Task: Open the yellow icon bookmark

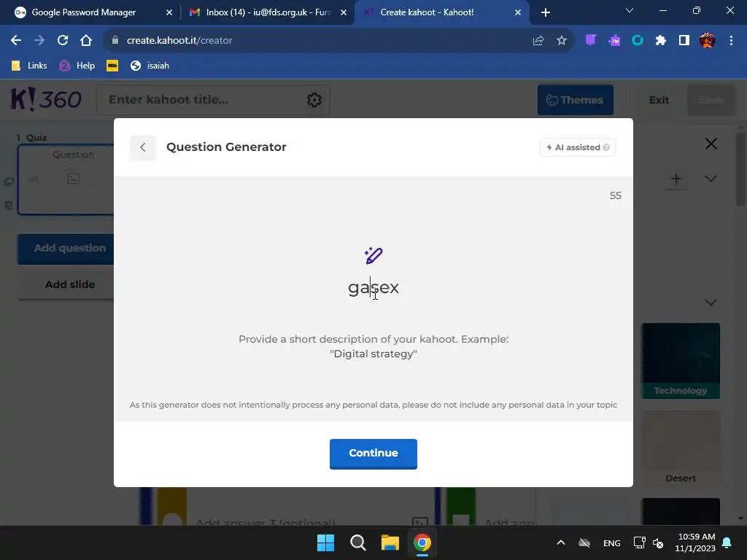Action: pos(112,66)
